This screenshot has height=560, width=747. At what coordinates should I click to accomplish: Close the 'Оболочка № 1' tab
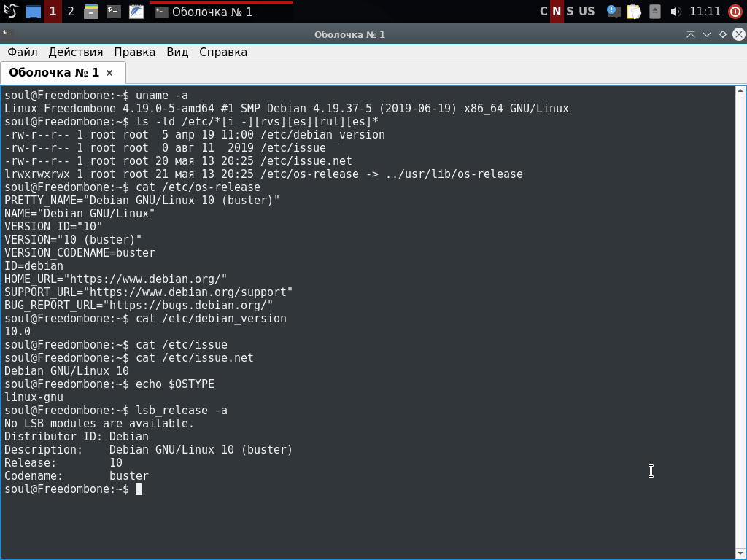[x=109, y=73]
